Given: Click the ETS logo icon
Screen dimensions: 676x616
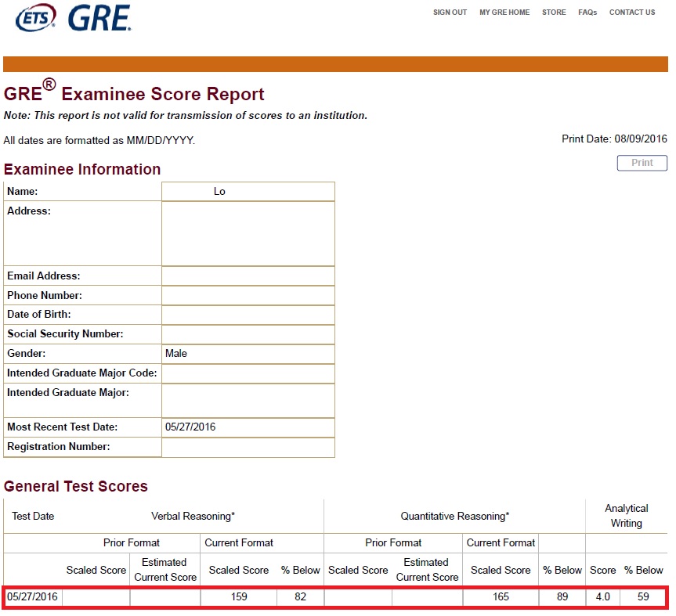Looking at the screenshot, I should pyautogui.click(x=36, y=18).
